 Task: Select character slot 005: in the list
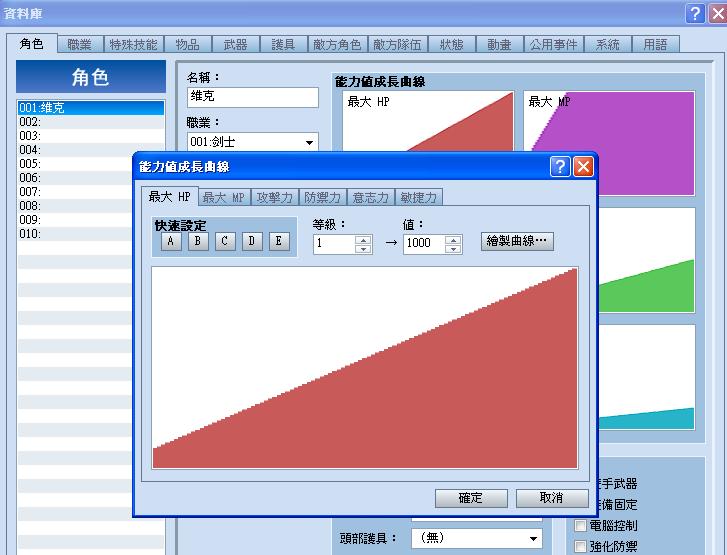76,163
